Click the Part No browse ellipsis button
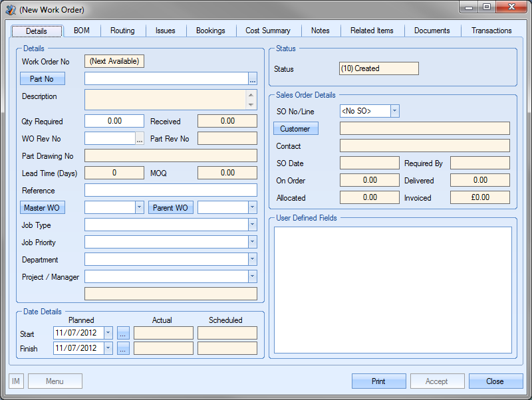 [x=253, y=79]
